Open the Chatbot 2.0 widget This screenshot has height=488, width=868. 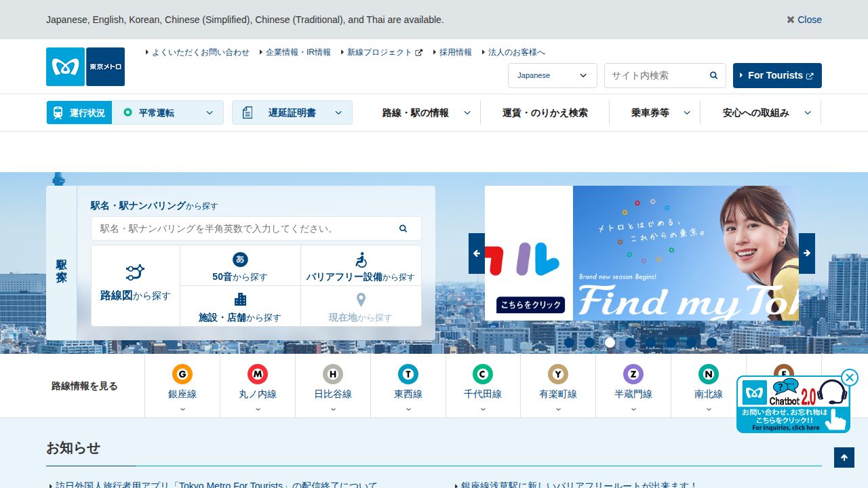[x=793, y=405]
